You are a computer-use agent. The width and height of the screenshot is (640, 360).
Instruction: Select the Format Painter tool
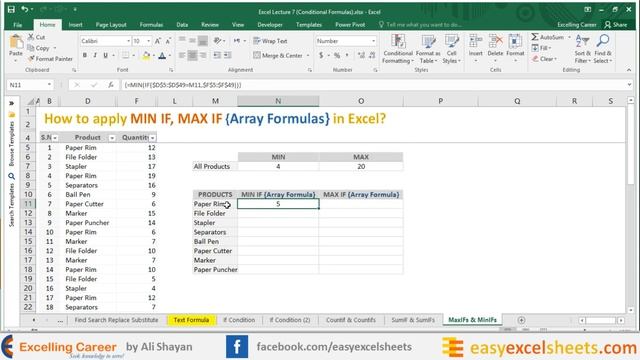(50, 59)
